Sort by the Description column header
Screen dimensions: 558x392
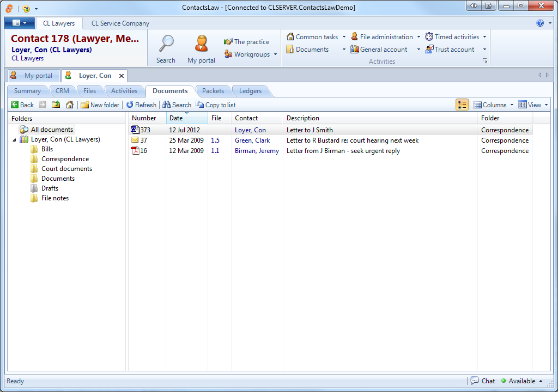[x=380, y=118]
